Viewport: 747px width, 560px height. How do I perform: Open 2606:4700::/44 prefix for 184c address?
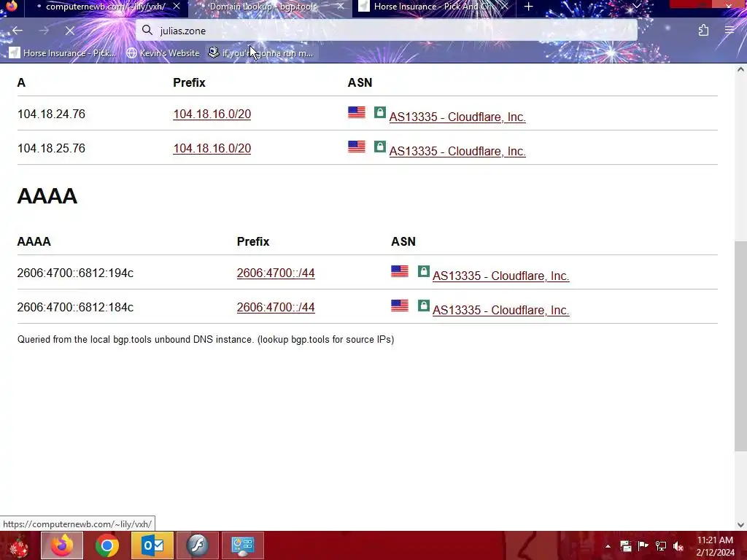pyautogui.click(x=276, y=308)
